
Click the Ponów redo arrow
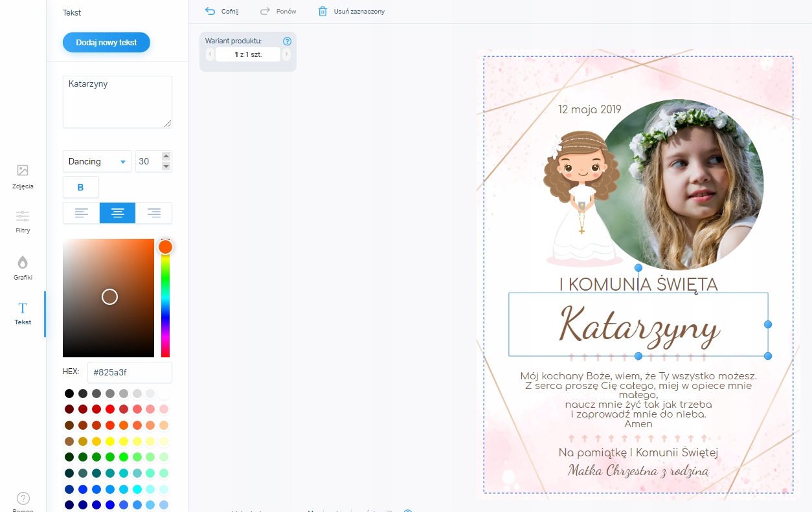point(265,11)
